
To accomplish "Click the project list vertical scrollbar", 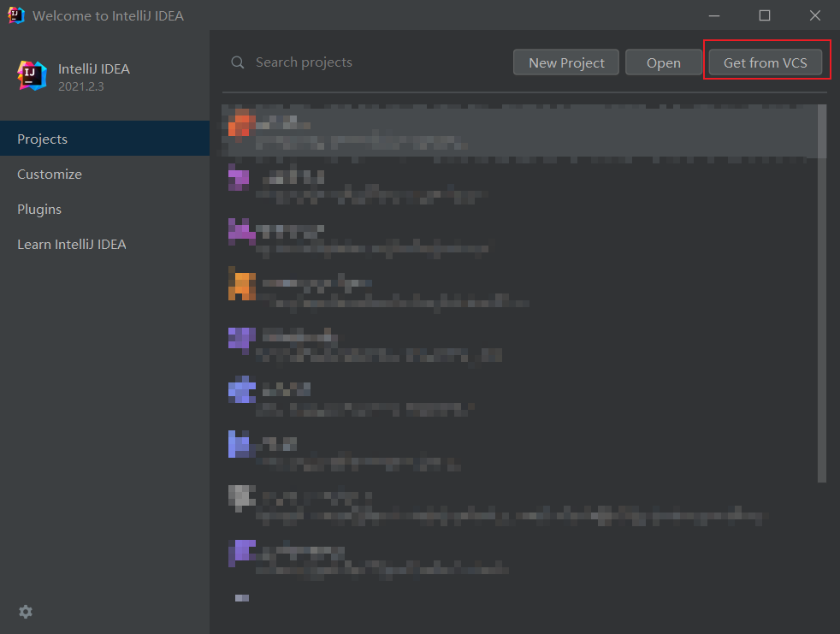I will click(x=822, y=291).
